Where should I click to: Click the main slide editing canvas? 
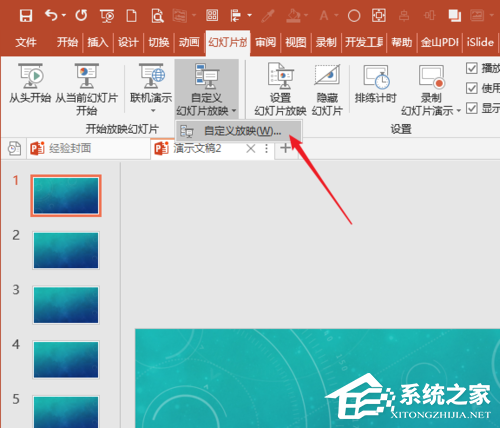(x=317, y=378)
